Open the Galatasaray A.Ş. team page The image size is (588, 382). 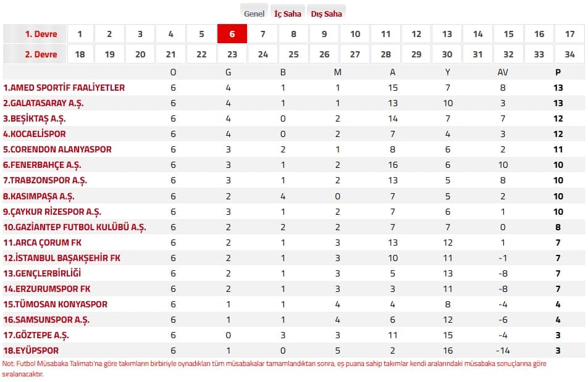(43, 103)
